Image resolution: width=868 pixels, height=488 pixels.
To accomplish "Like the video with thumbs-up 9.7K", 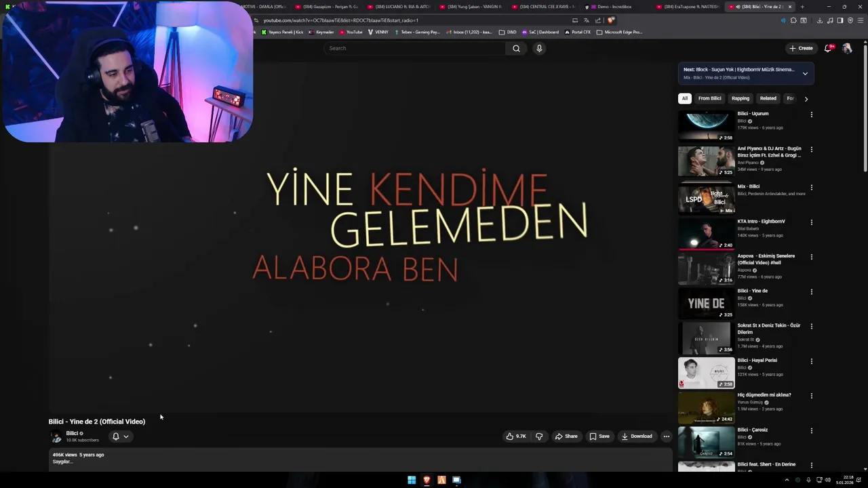I will point(516,436).
